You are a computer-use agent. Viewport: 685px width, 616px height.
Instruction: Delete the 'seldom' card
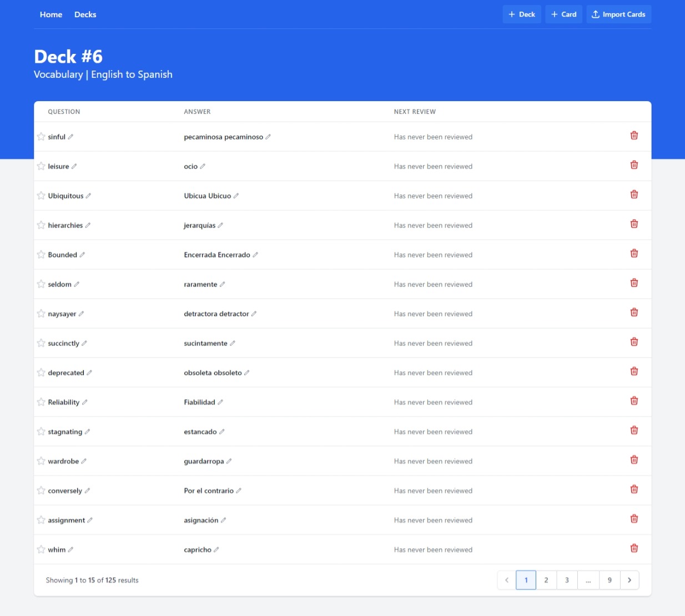[x=634, y=283]
